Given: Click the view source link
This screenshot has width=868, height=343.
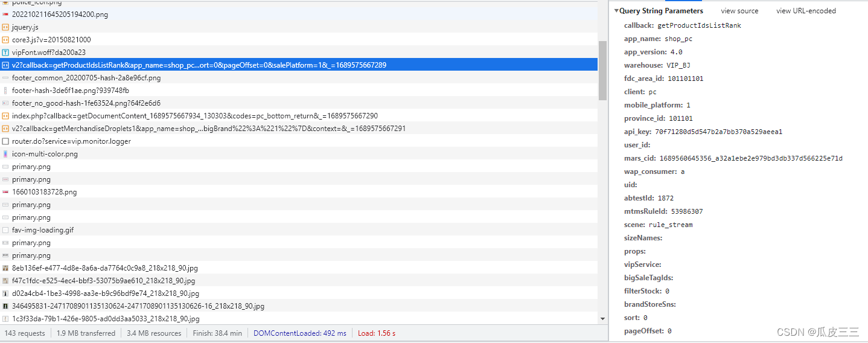Looking at the screenshot, I should pyautogui.click(x=739, y=11).
